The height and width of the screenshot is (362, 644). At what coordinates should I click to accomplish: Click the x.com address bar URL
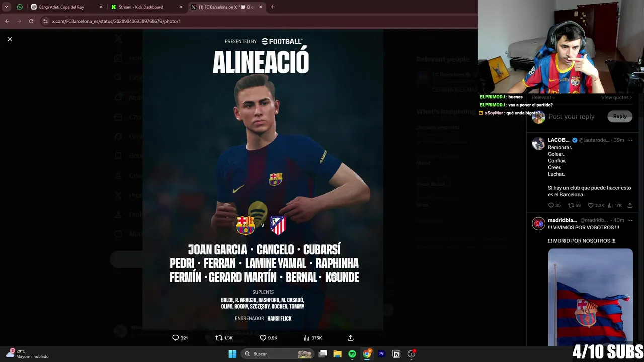click(x=116, y=21)
